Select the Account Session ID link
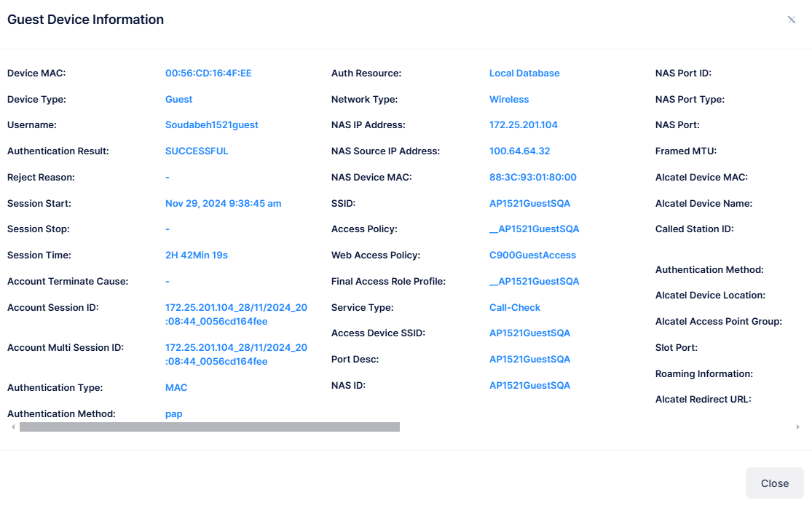 [236, 313]
